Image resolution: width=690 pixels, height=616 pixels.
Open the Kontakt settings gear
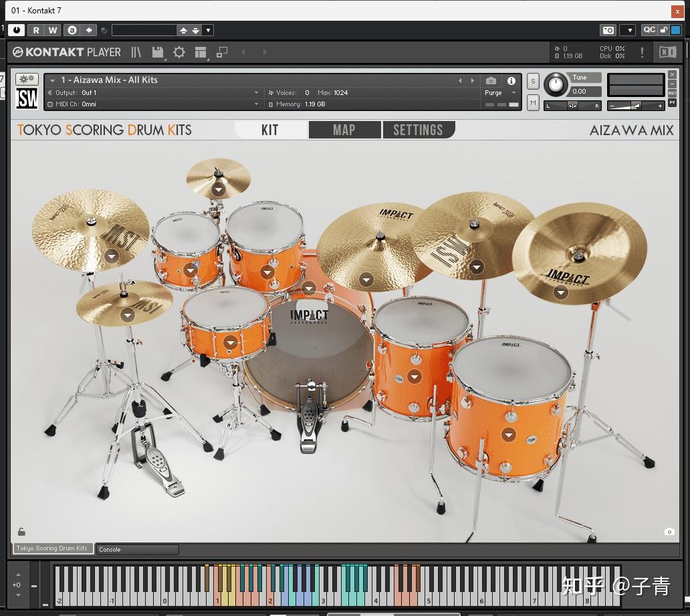[179, 52]
